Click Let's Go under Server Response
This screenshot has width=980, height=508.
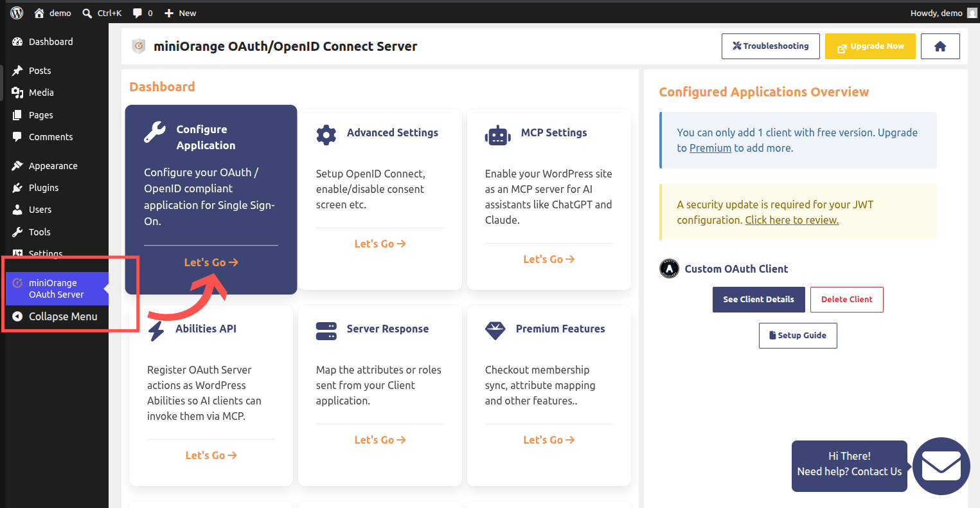tap(380, 440)
